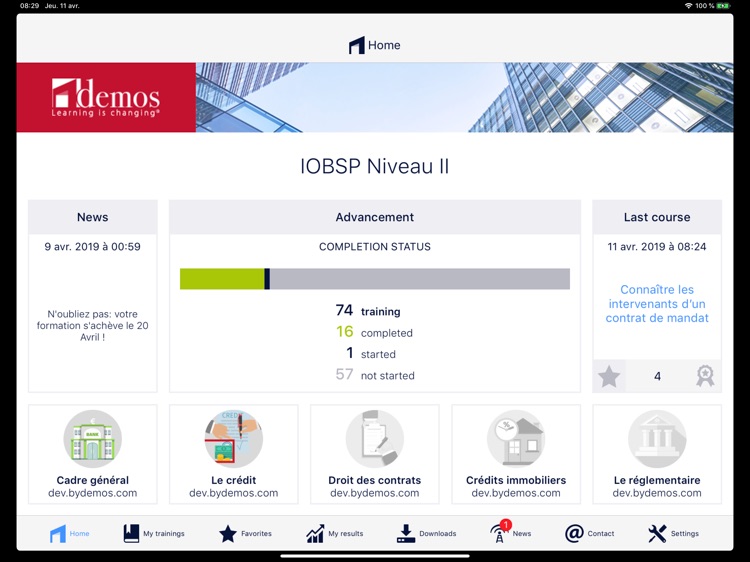Click the red badge on News icon
Screen dimensions: 750x562
(x=505, y=525)
